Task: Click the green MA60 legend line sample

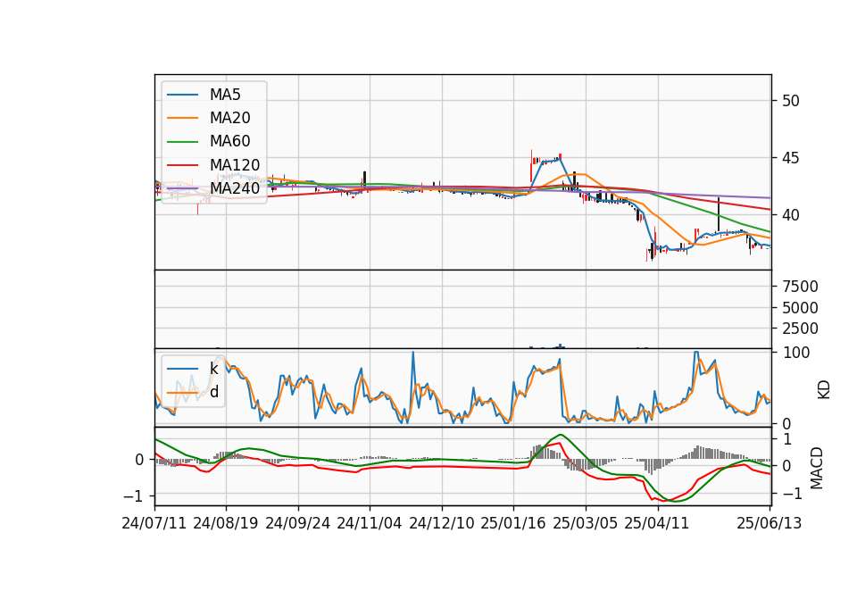Action: 182,142
